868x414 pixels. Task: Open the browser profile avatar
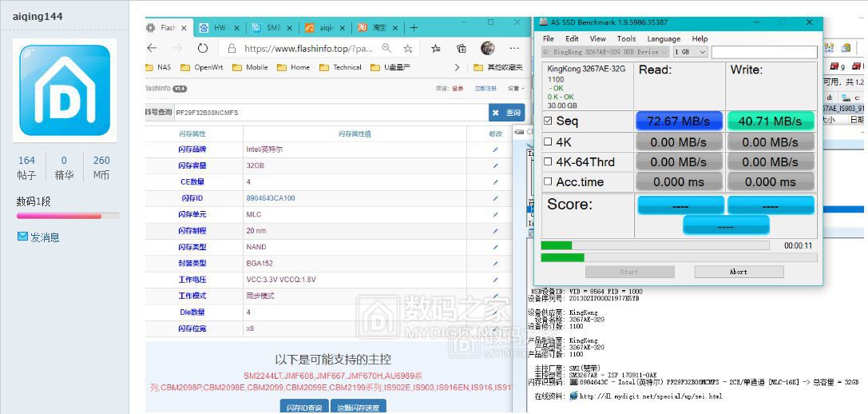(488, 48)
